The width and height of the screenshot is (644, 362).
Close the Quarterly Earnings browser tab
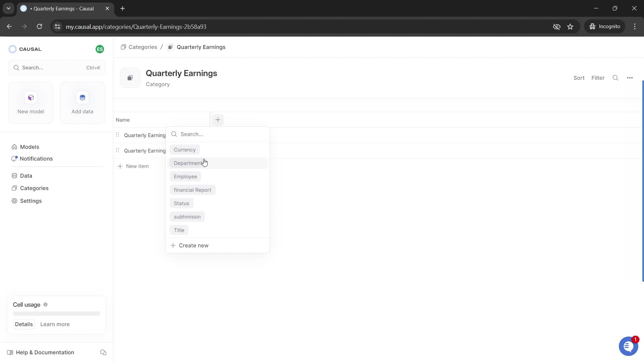click(107, 8)
